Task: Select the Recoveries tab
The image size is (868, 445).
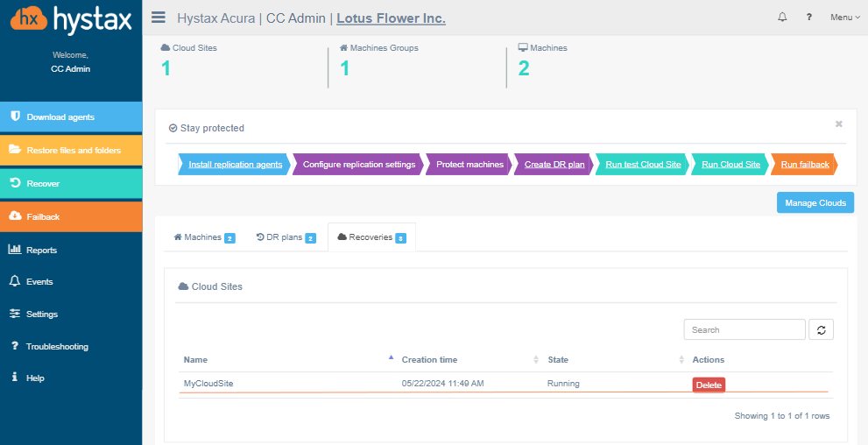Action: pos(371,237)
